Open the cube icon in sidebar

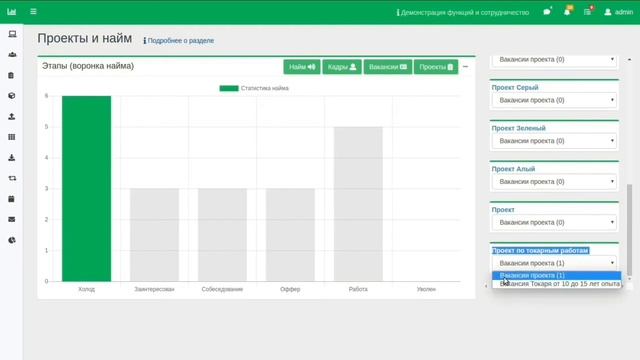pos(12,96)
